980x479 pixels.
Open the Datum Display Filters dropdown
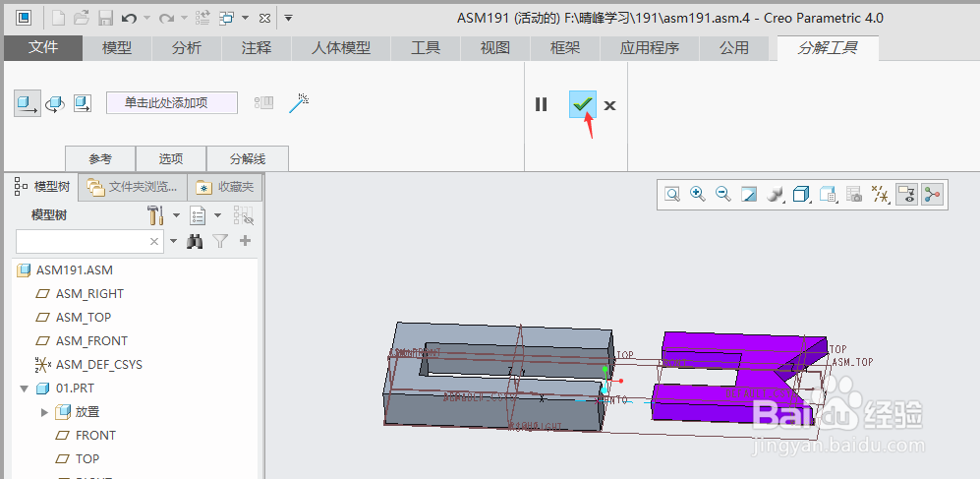point(880,195)
